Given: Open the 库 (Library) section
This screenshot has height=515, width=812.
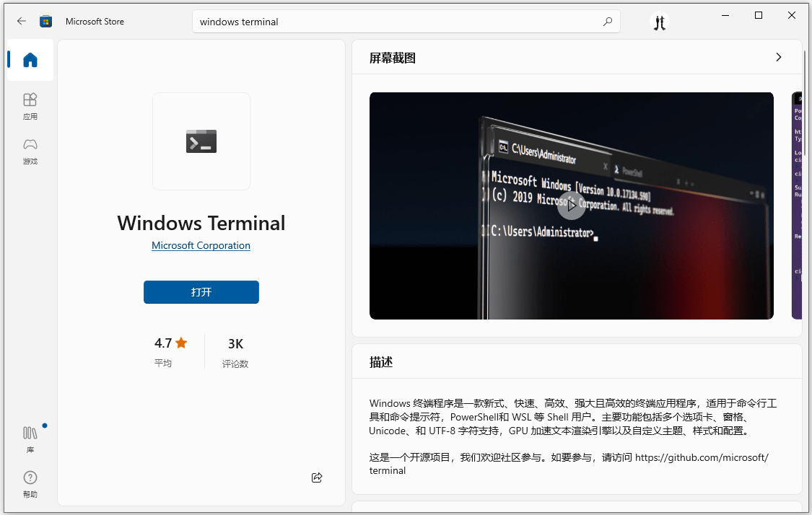Looking at the screenshot, I should click(x=30, y=439).
